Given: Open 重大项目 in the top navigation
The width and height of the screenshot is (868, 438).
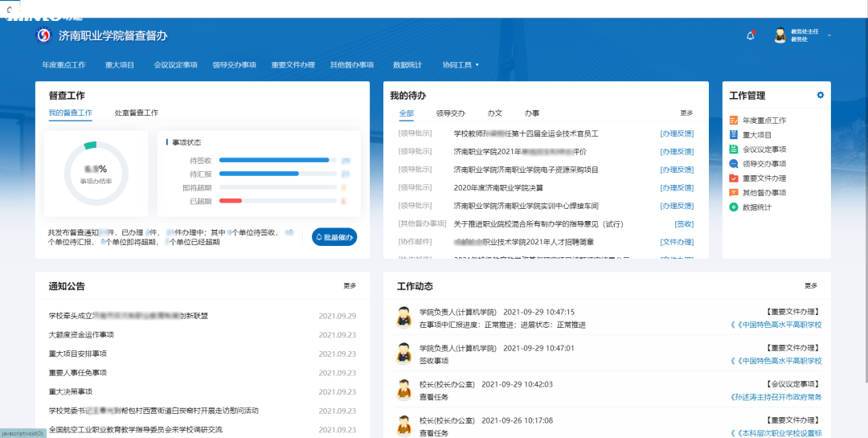Looking at the screenshot, I should (x=120, y=65).
